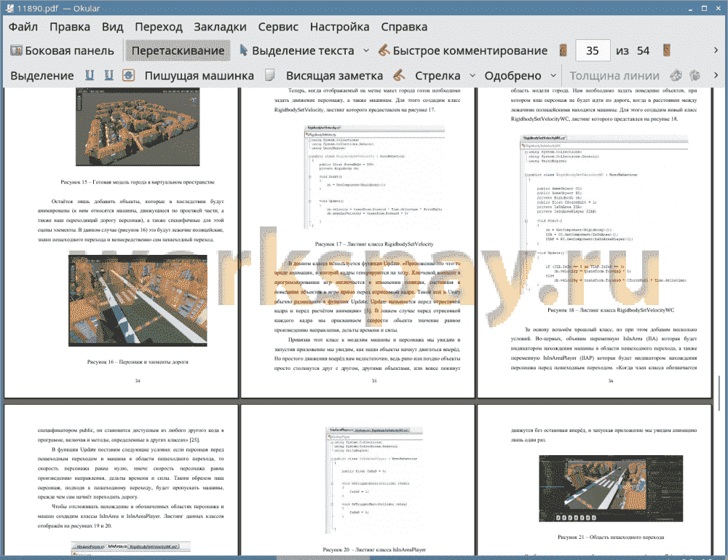This screenshot has width=728, height=560.
Task: Maximize the Okular window
Action: point(704,8)
